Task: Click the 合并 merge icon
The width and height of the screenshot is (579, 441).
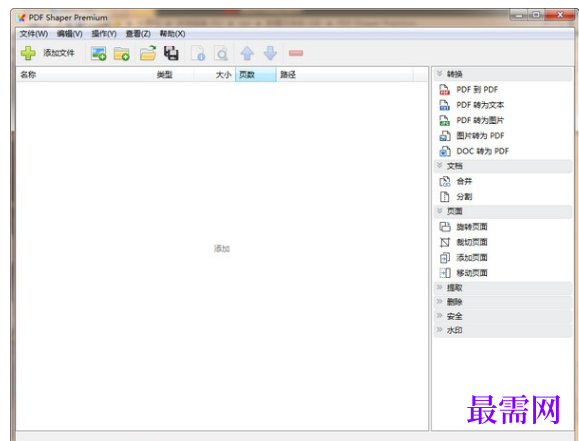Action: coord(445,181)
